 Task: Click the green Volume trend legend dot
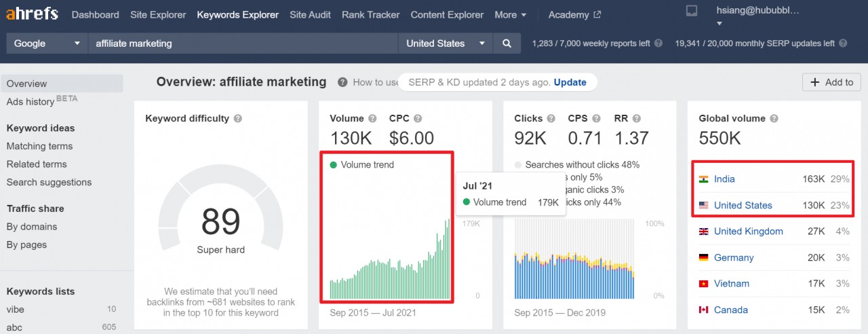(333, 165)
